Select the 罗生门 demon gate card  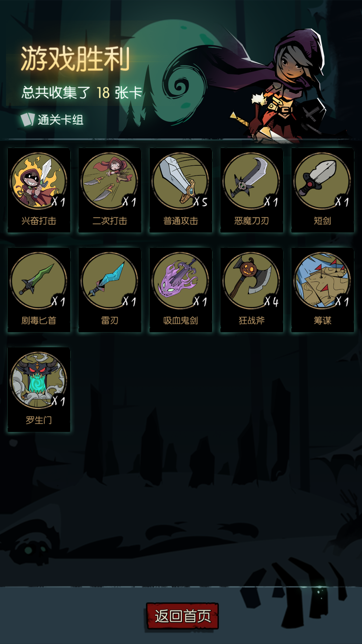coord(39,389)
